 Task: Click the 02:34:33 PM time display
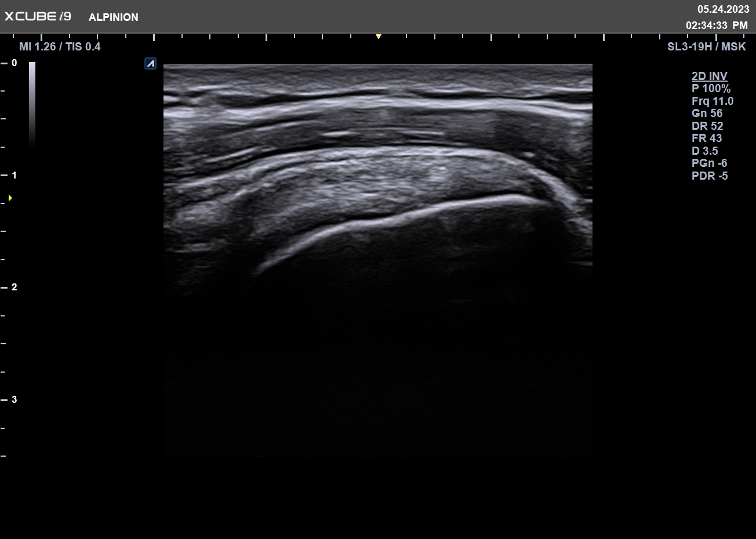717,26
